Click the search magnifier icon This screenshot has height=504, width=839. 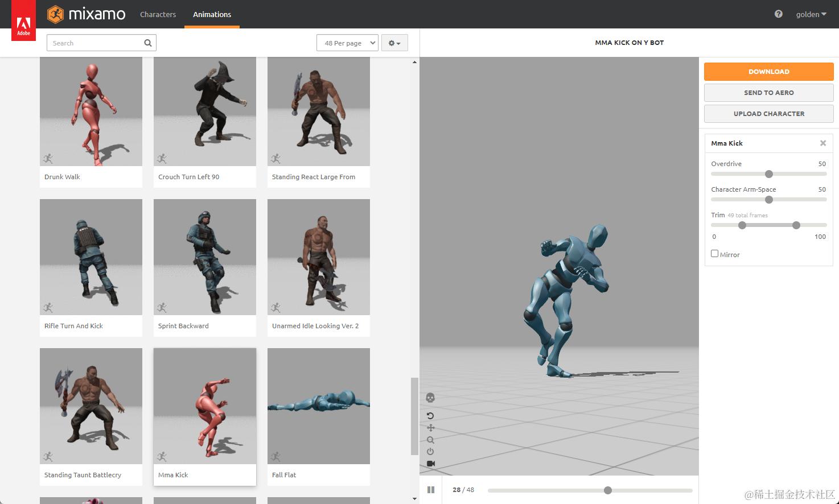148,43
